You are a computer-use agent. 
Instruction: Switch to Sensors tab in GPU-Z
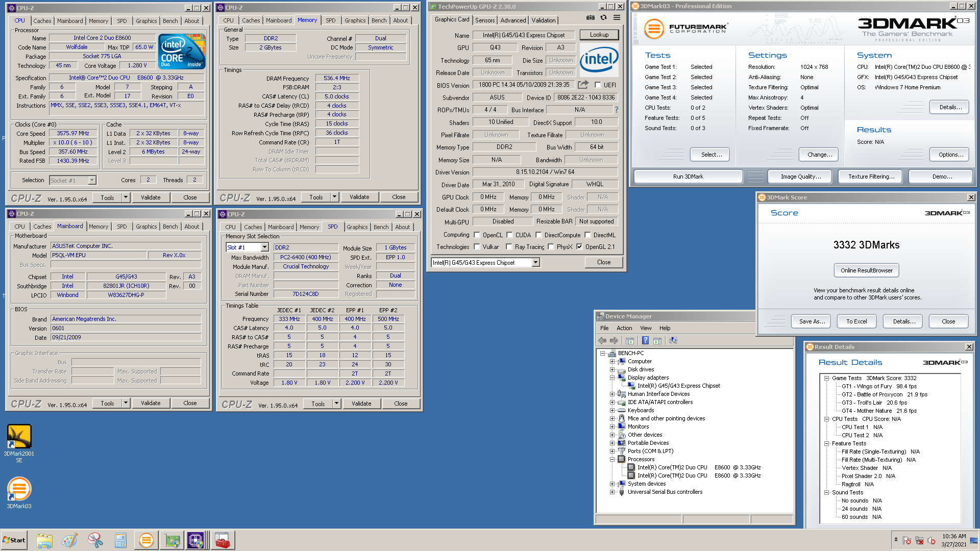pos(484,20)
